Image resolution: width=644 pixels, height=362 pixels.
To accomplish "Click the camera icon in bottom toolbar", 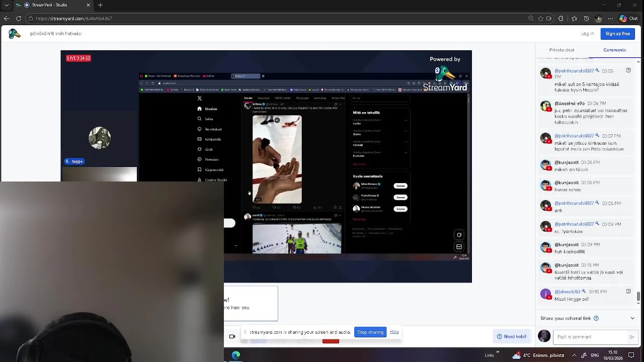I will 232,336.
